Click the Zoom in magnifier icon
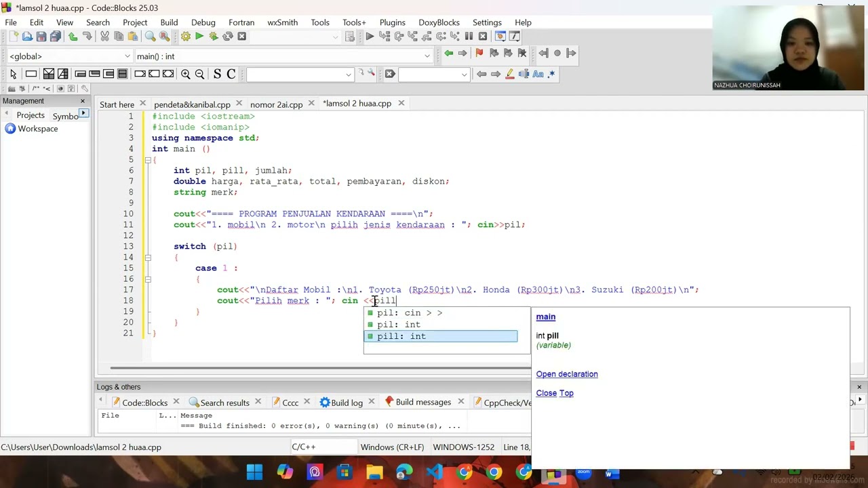Viewport: 868px width, 488px height. [x=185, y=74]
